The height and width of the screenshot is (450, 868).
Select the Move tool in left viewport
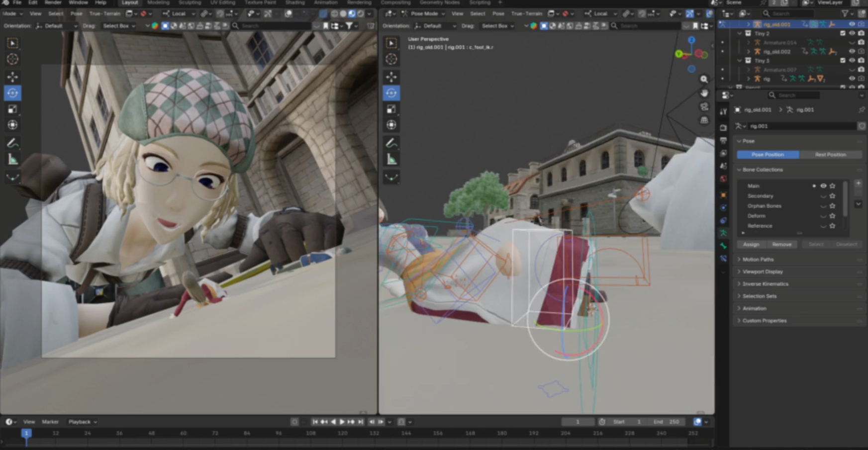pos(12,77)
